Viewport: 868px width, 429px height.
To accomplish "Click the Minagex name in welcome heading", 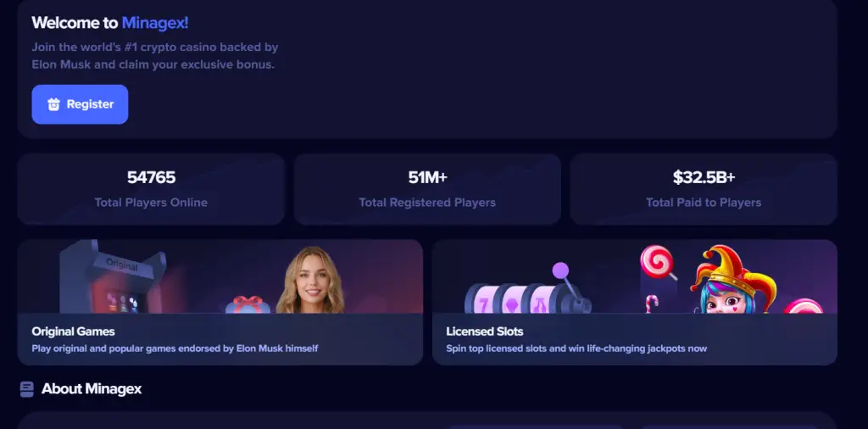I will tap(155, 23).
